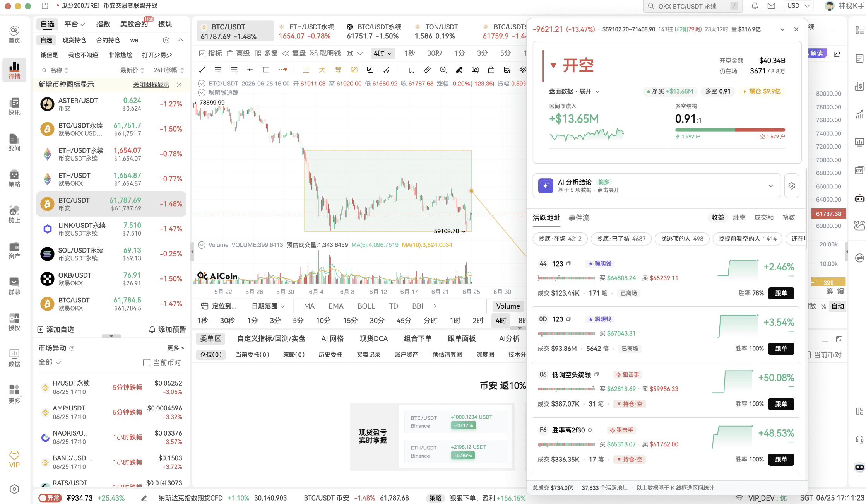Screen dimensions: 866x504
Task: Activate the chart zoom-in magnifier tool
Action: coord(443,70)
